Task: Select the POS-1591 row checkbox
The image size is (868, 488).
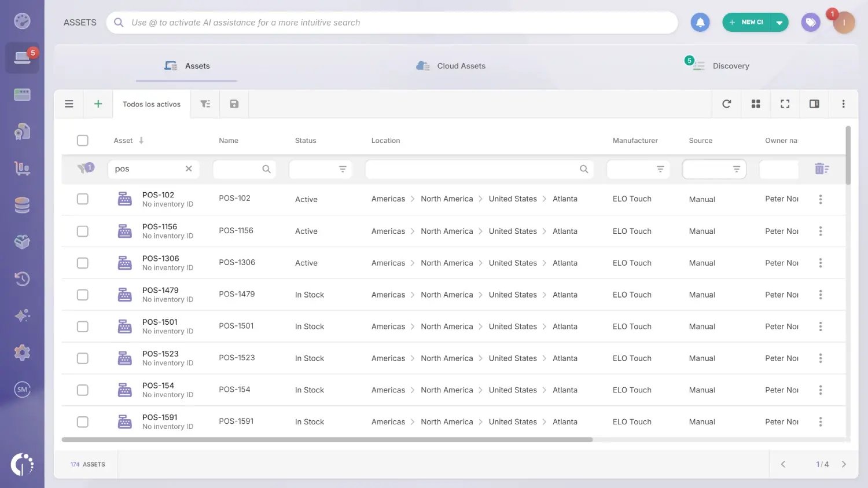Action: [83, 422]
